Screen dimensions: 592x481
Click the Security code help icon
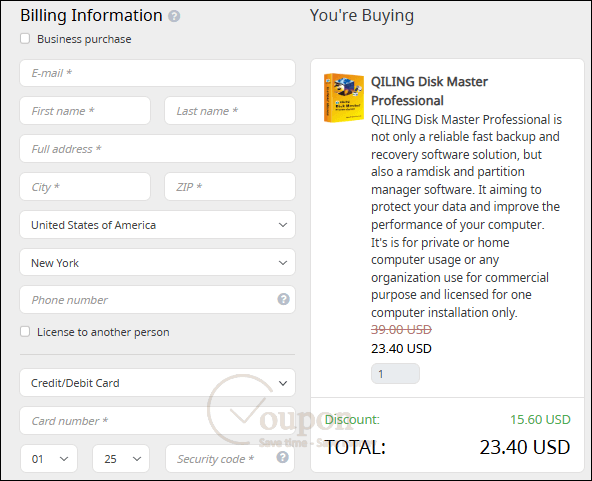click(x=282, y=457)
